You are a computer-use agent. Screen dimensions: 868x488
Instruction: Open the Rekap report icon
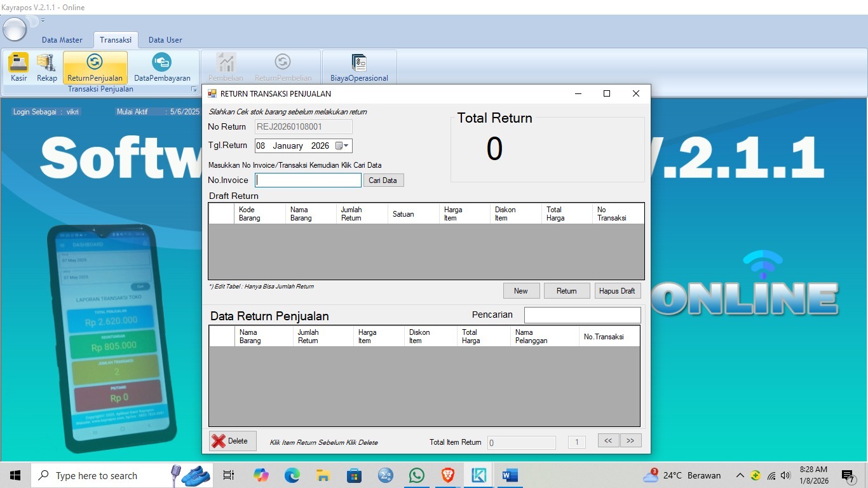pos(46,67)
